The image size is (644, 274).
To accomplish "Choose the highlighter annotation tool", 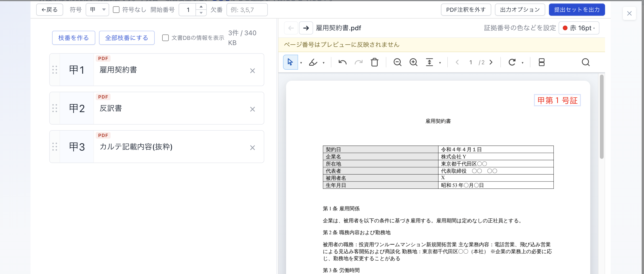I will pyautogui.click(x=313, y=62).
